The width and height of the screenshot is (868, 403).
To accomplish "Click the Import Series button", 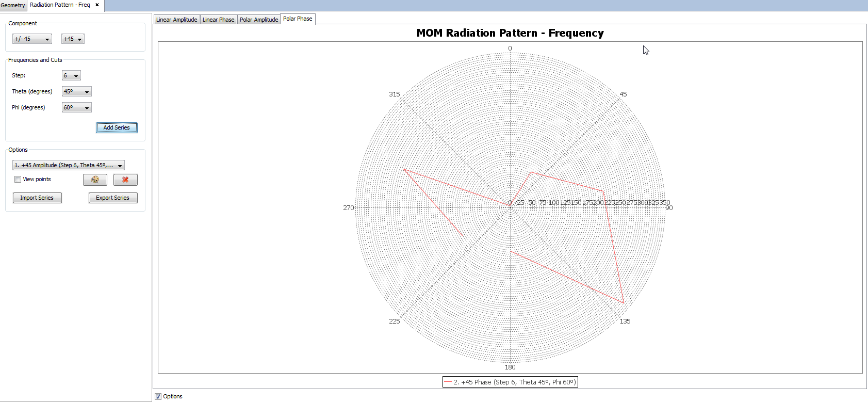I will coord(37,198).
